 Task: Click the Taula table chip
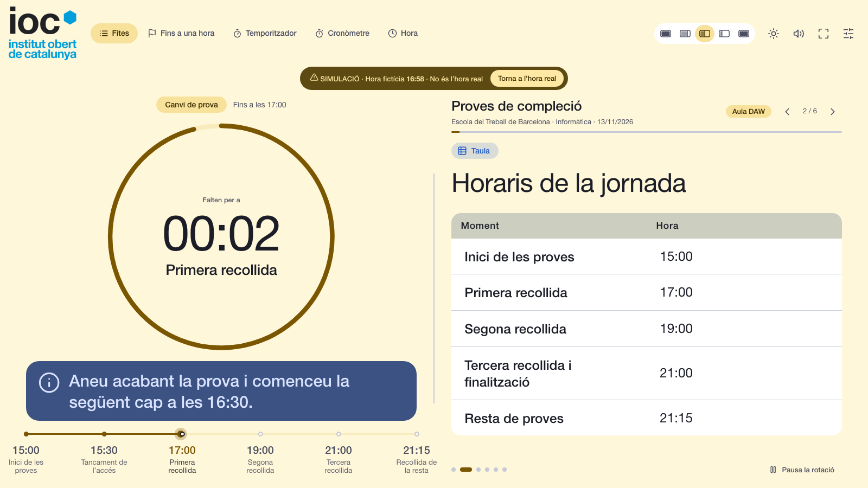475,151
